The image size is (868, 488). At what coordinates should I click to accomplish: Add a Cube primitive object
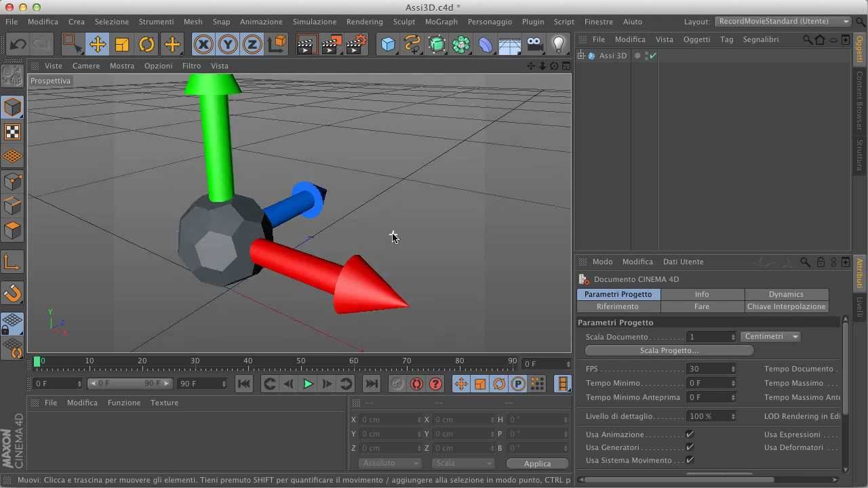pos(388,45)
